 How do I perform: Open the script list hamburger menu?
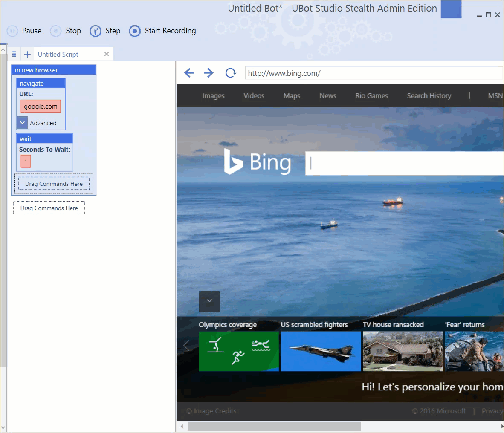(x=14, y=54)
